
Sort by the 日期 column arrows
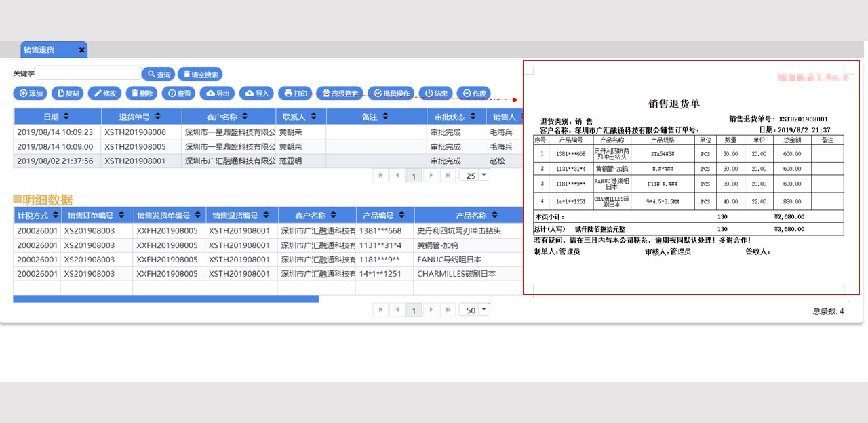point(65,116)
